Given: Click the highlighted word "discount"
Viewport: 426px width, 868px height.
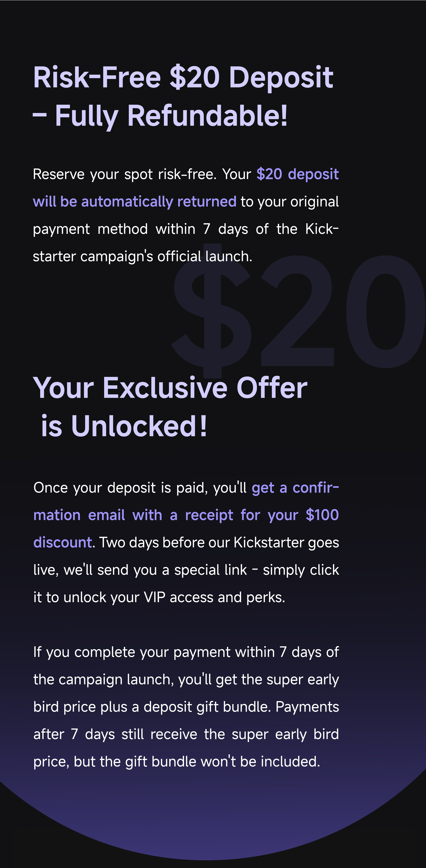Looking at the screenshot, I should 62,543.
